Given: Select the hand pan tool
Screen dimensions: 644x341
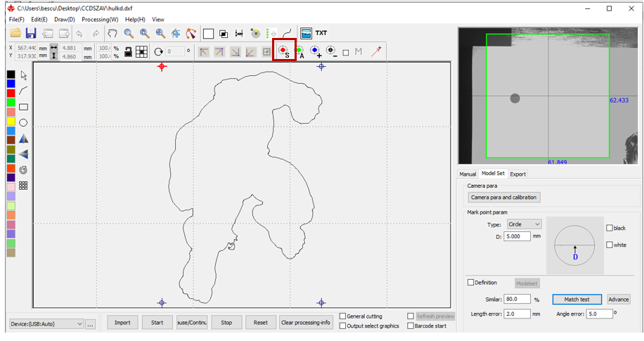Looking at the screenshot, I should coord(112,33).
